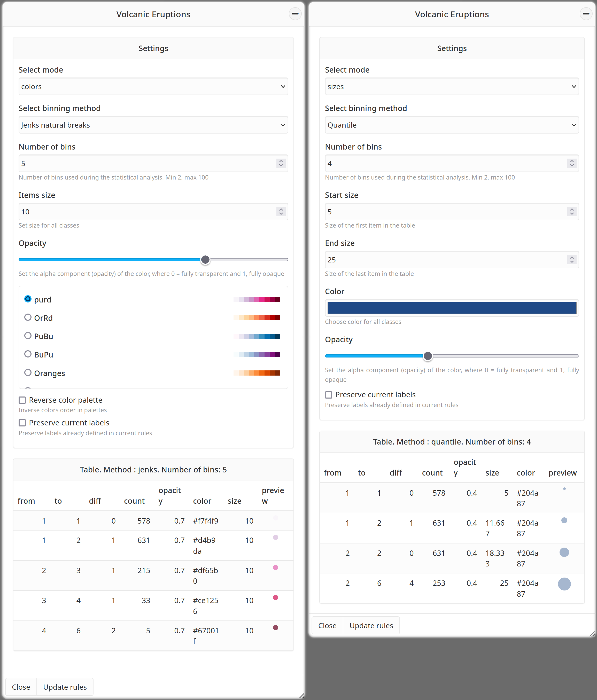Screen dimensions: 597x700
Task: Open the select mode dropdown showing colors
Action: 153,87
